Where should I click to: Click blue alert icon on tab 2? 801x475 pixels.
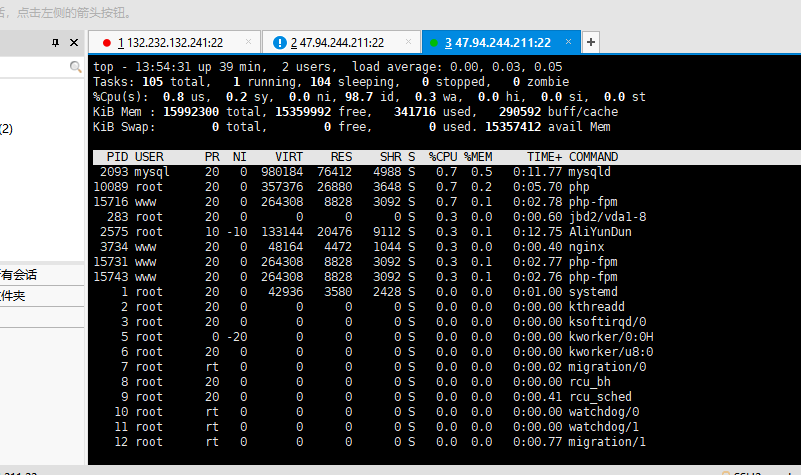coord(279,42)
